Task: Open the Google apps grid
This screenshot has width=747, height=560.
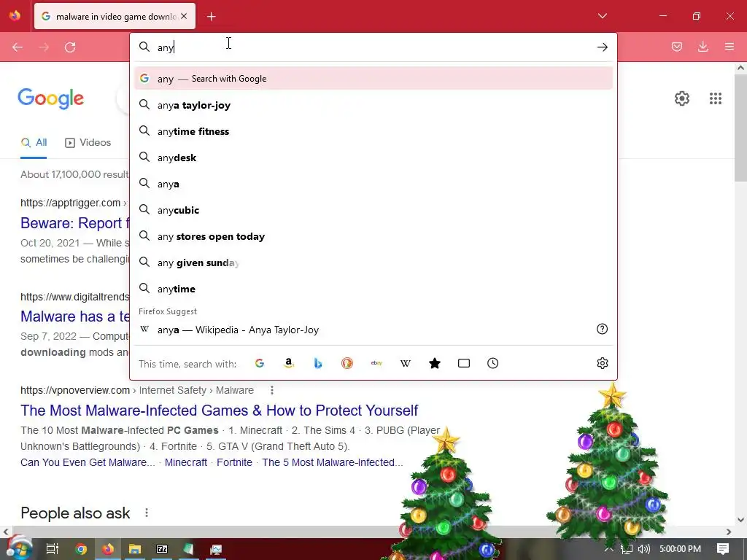Action: pos(716,98)
